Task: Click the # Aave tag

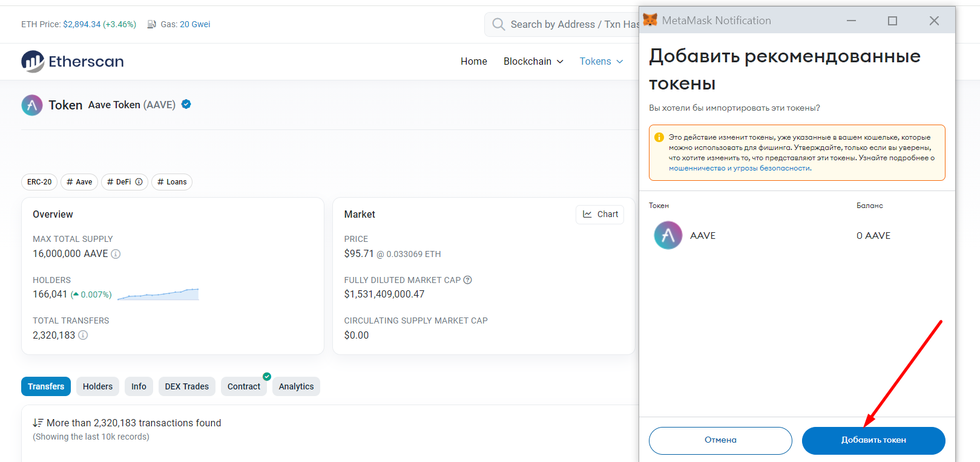Action: 79,182
